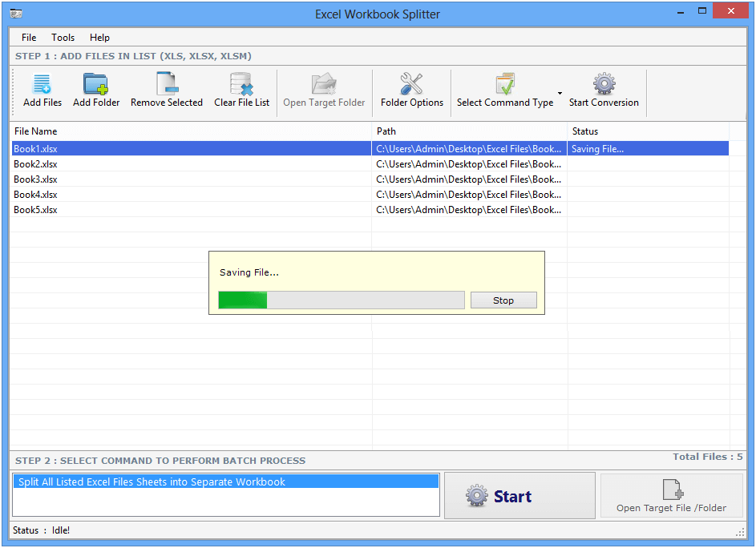Click the Remove Selected icon
Screen dimensions: 756x548
167,83
